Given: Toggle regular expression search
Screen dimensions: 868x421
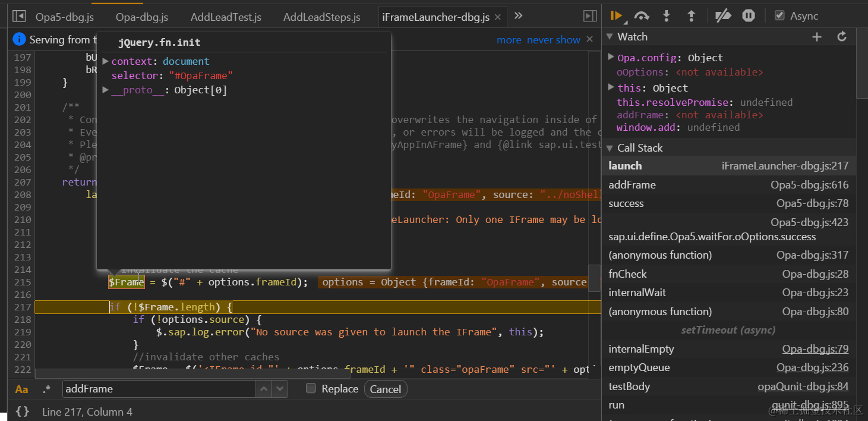Looking at the screenshot, I should [46, 389].
